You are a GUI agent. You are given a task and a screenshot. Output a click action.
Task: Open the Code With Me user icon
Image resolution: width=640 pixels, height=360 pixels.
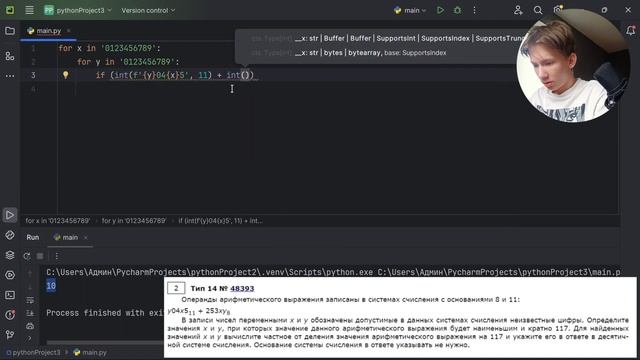(x=518, y=10)
